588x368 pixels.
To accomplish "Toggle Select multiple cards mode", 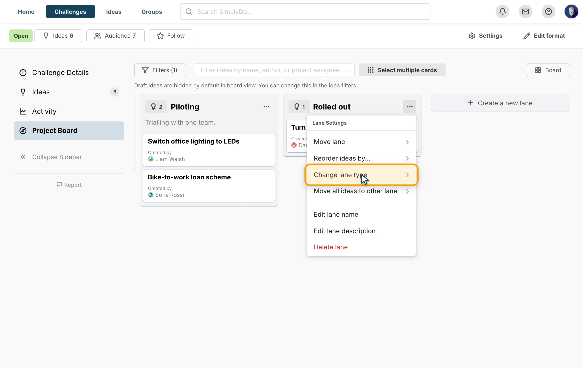I will pyautogui.click(x=402, y=70).
